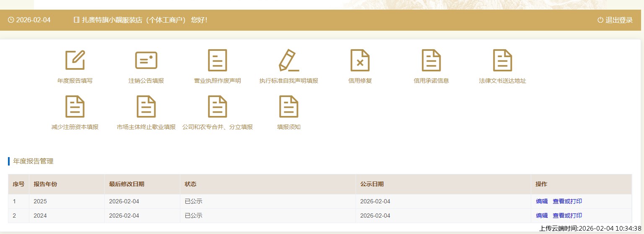Screen dimensions: 644x234
Task: Click the 减少注册资本填报 icon
Action: [x=75, y=107]
